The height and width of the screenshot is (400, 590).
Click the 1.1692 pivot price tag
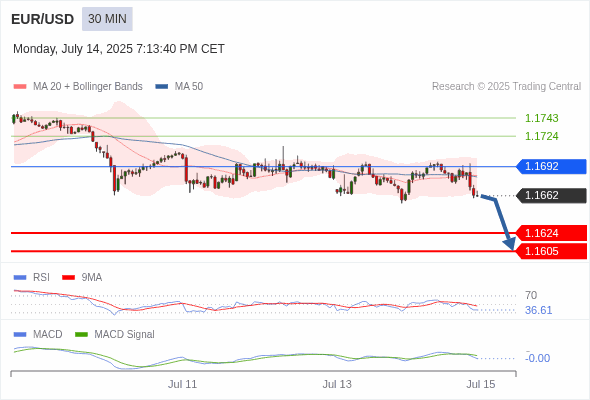[x=551, y=166]
